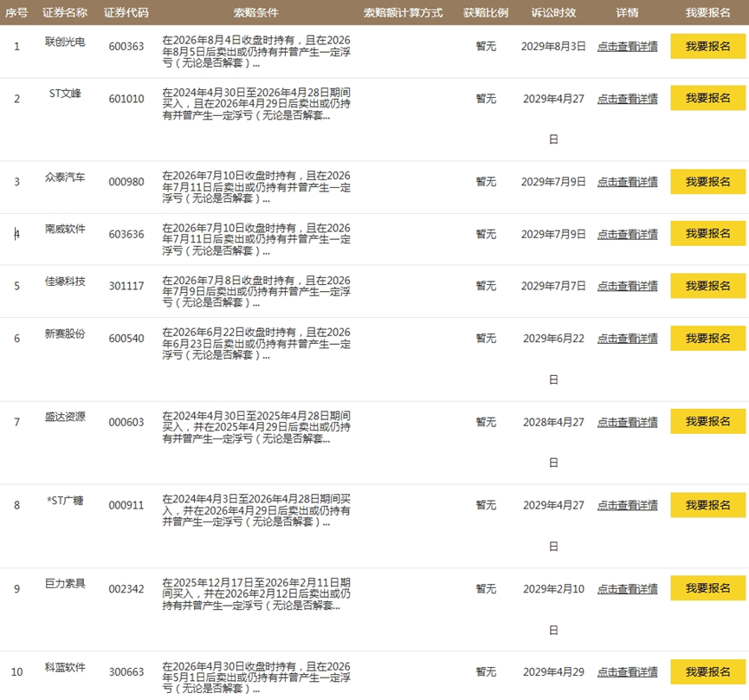Screen dimensions: 749x700
Task: Select security name 南威软件
Action: (x=65, y=229)
